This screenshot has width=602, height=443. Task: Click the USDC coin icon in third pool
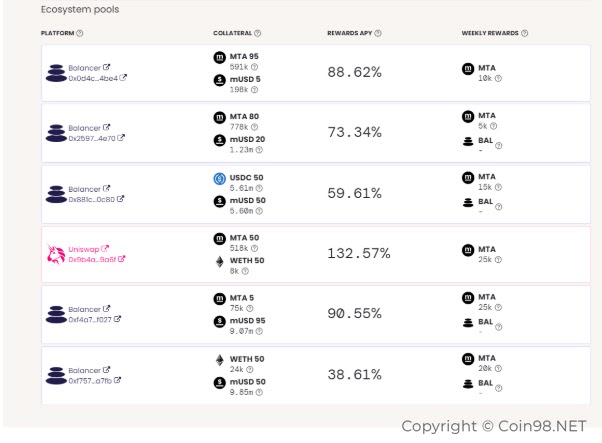(220, 179)
